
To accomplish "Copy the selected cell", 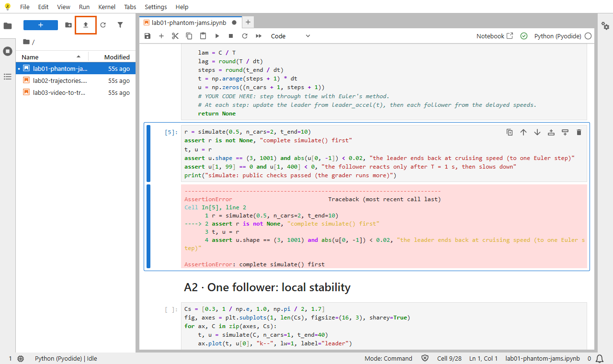I will point(189,36).
